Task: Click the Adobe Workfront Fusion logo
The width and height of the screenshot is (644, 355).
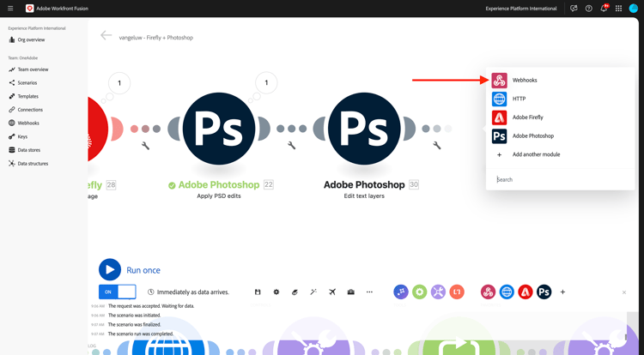Action: coord(29,9)
